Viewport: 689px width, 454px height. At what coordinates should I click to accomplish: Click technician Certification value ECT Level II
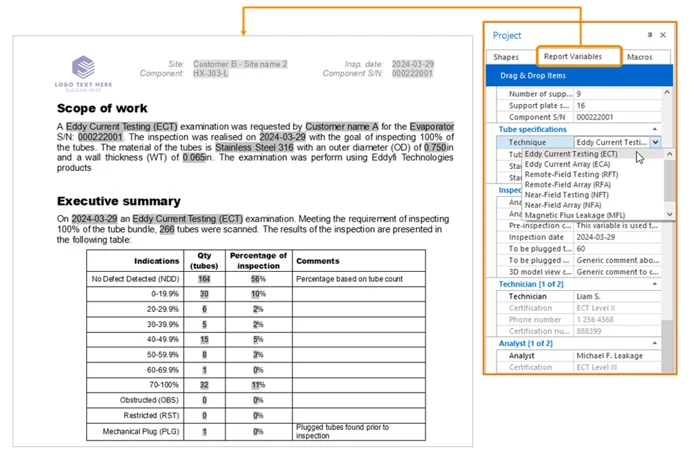(617, 308)
